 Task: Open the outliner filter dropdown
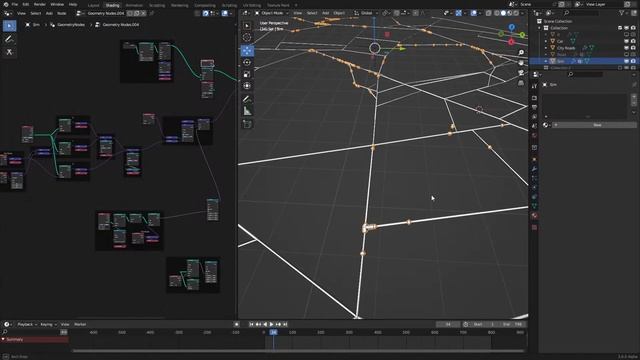[623, 13]
